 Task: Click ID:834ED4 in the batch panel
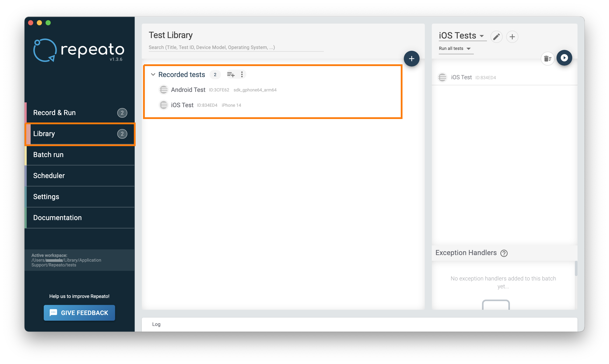point(485,78)
